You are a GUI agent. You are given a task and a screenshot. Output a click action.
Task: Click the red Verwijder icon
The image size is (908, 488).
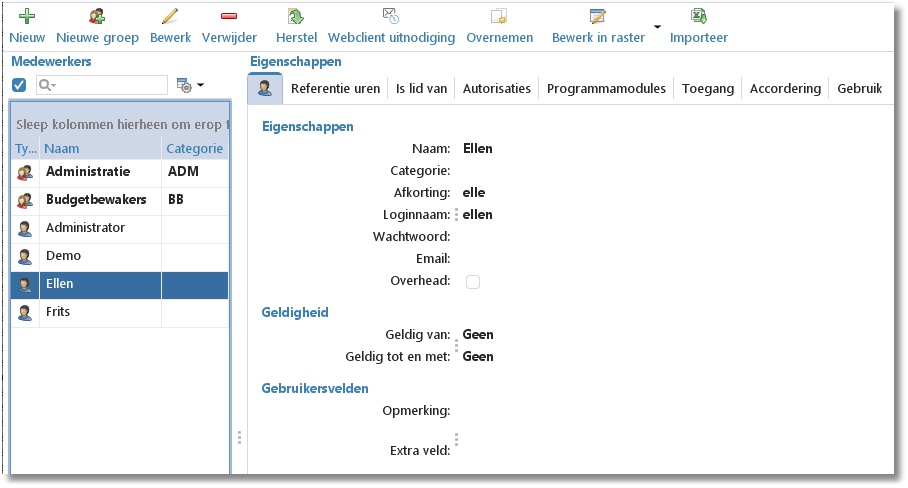coord(229,16)
